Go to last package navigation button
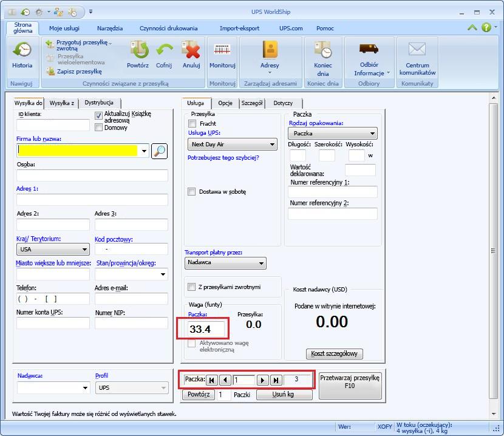Viewport: 504px width, 436px height. (276, 380)
